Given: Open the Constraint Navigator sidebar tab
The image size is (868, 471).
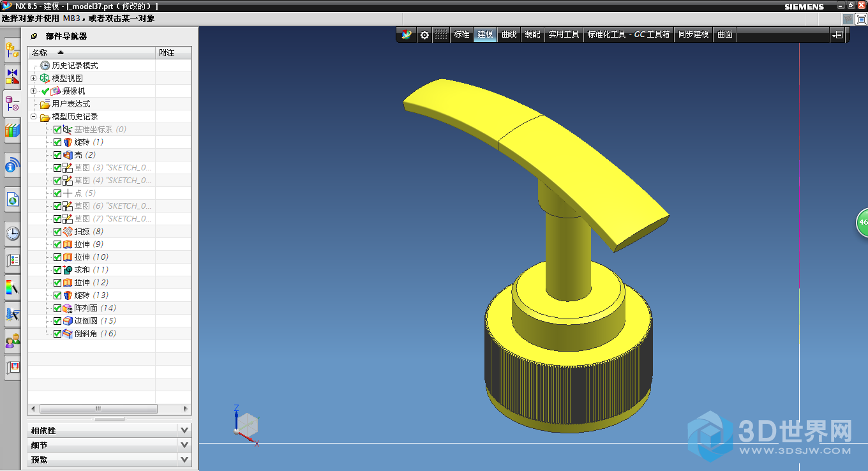Looking at the screenshot, I should pos(12,76).
